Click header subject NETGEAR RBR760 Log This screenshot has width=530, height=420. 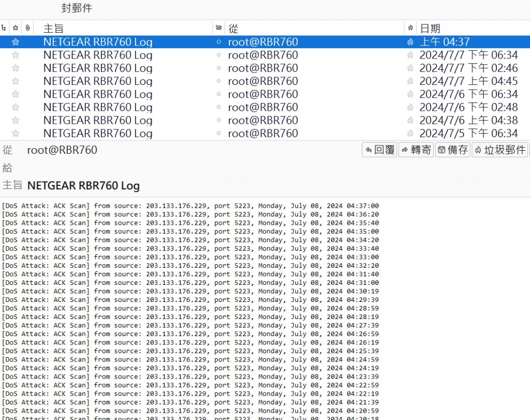click(83, 185)
